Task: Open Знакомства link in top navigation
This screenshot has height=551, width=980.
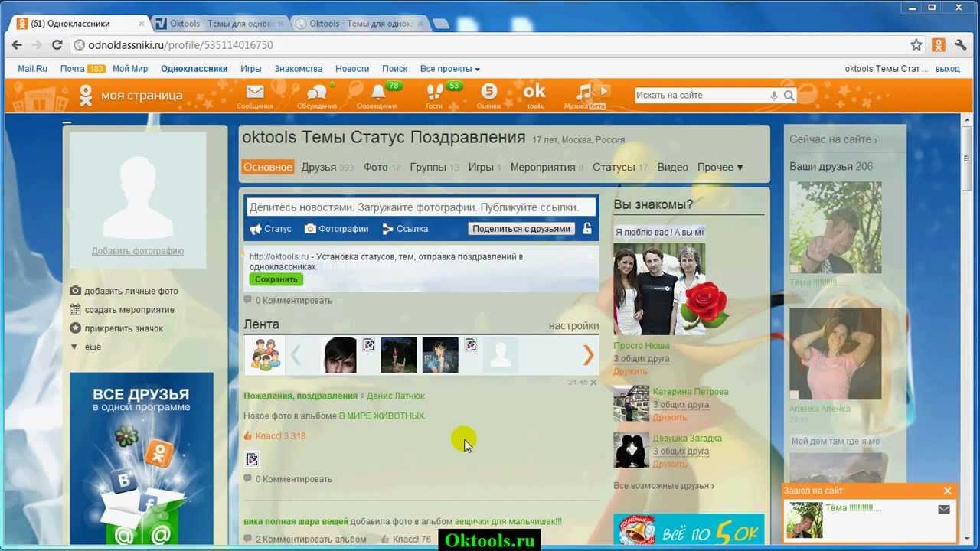Action: pyautogui.click(x=299, y=69)
